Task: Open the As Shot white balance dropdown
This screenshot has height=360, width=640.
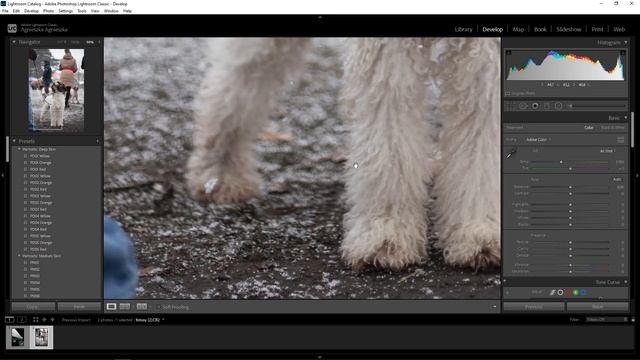Action: (608, 151)
